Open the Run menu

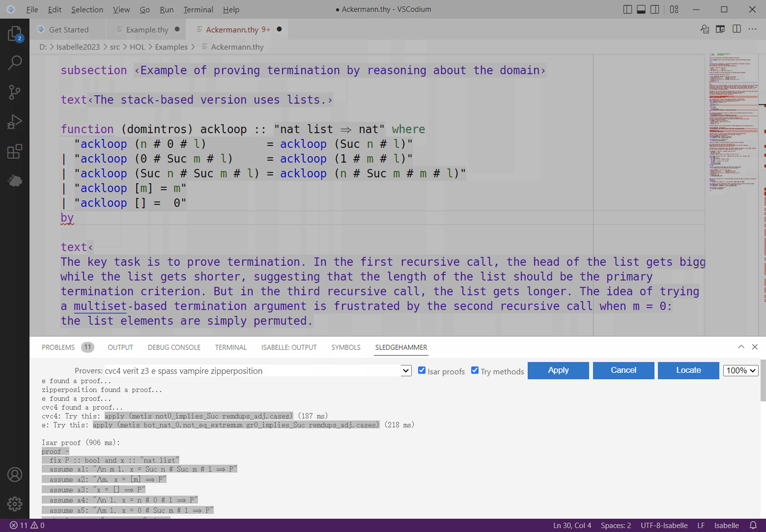coord(167,10)
